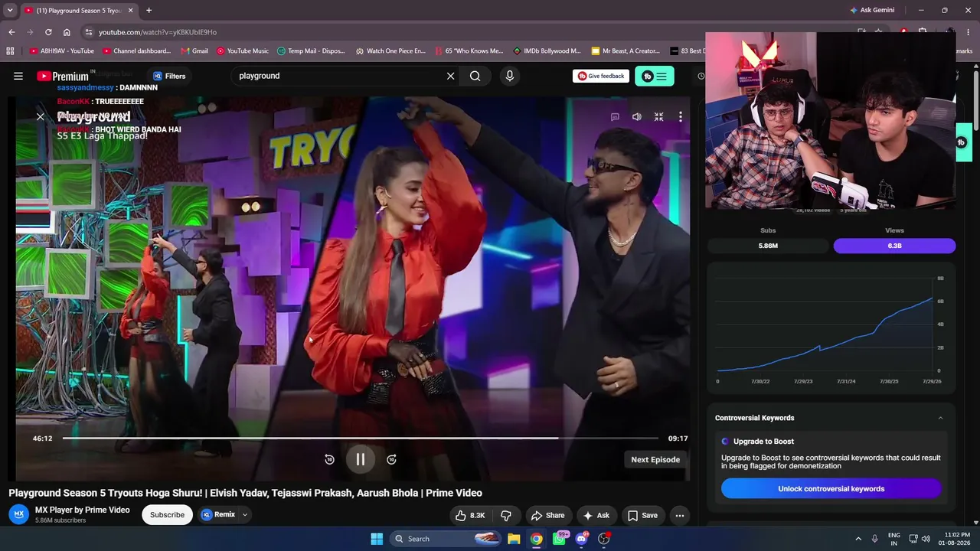Seek on the video progress bar
This screenshot has height=551, width=980.
361,439
